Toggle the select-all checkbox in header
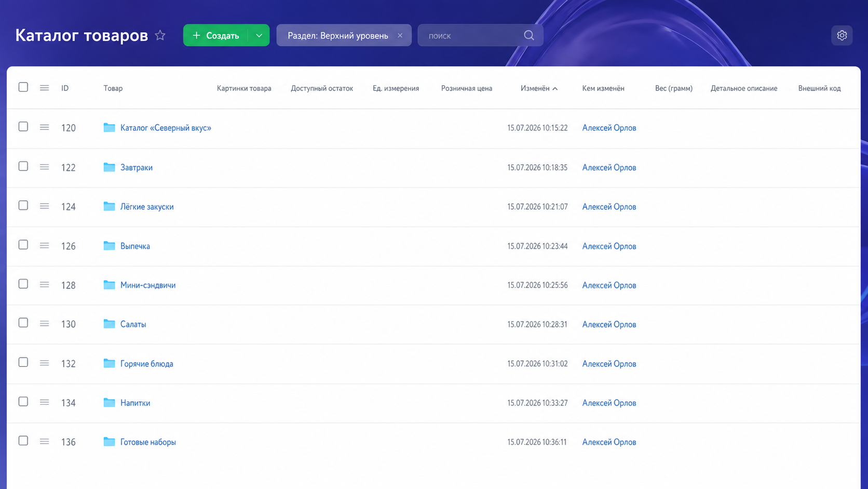Image resolution: width=868 pixels, height=489 pixels. [23, 87]
